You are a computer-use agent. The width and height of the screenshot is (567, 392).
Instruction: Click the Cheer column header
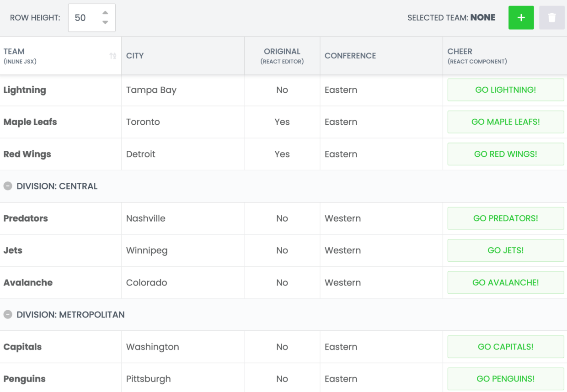505,56
